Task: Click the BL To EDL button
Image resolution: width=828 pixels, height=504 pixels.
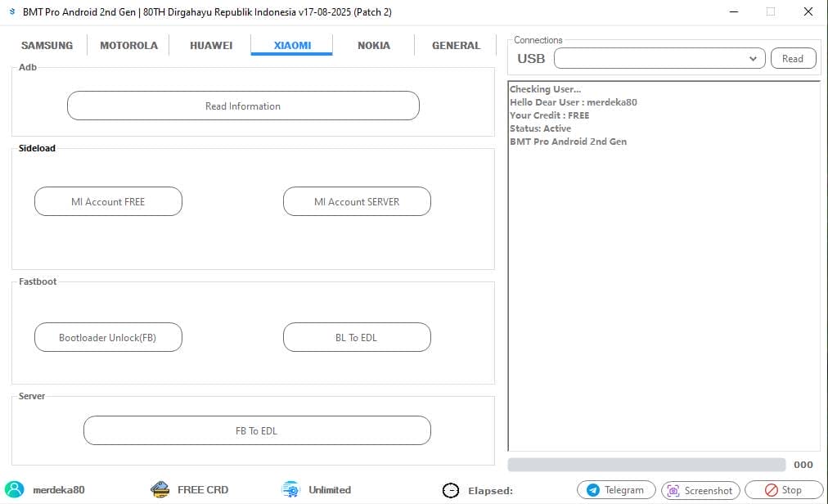Action: coord(357,337)
